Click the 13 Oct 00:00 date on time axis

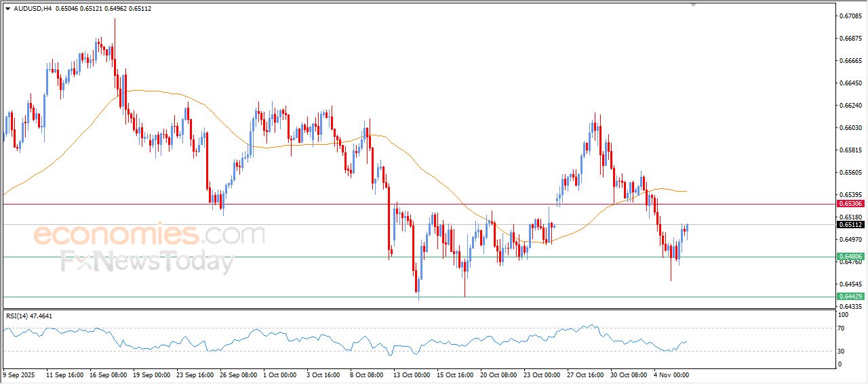[x=413, y=374]
